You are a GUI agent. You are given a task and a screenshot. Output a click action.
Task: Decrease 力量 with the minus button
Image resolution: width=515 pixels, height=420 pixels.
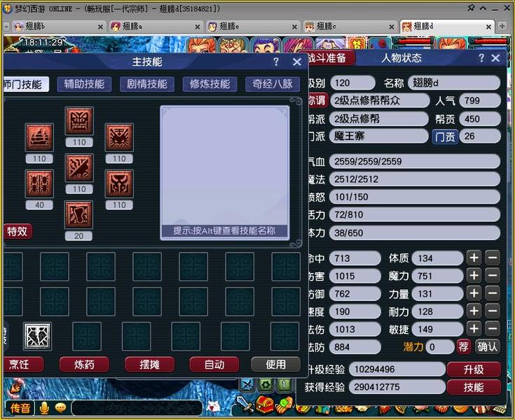(493, 294)
